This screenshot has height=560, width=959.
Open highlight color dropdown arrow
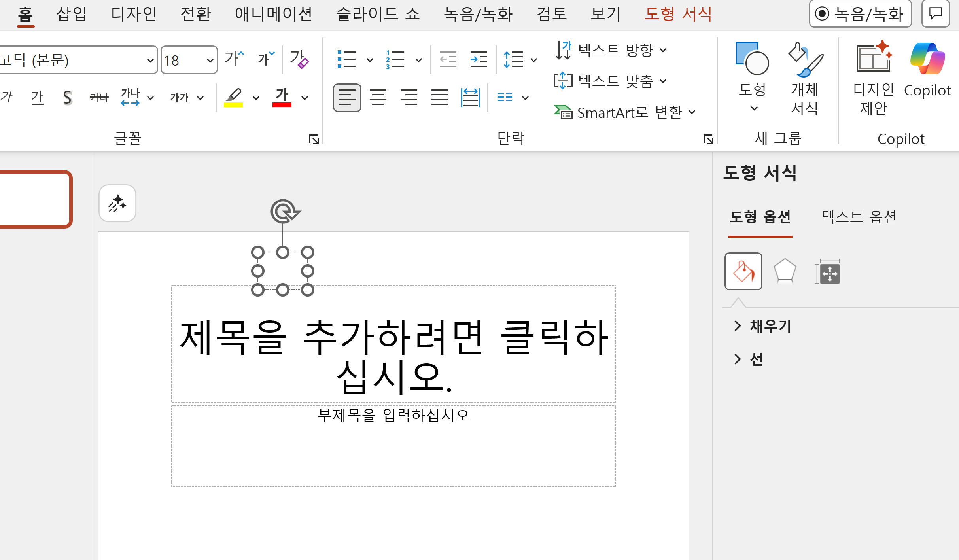coord(256,98)
